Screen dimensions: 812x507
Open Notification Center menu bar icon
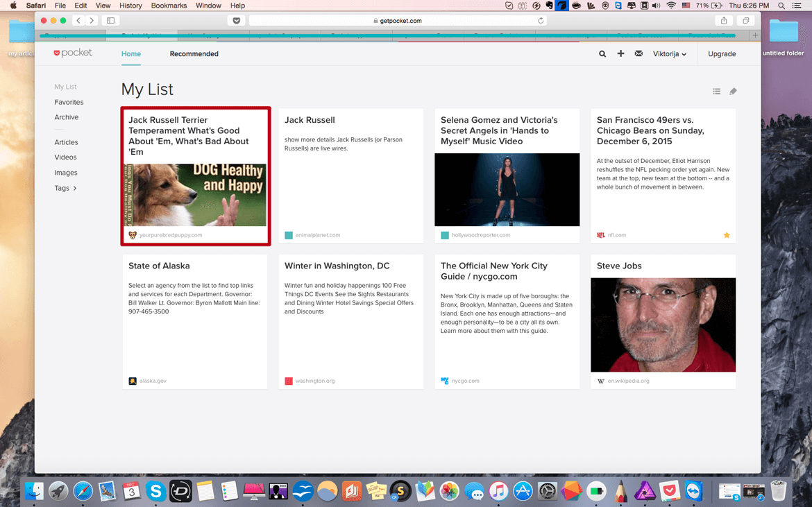[x=797, y=5]
